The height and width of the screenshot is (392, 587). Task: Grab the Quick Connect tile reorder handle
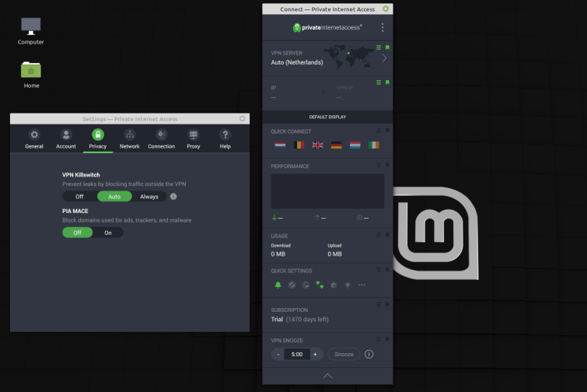(379, 131)
